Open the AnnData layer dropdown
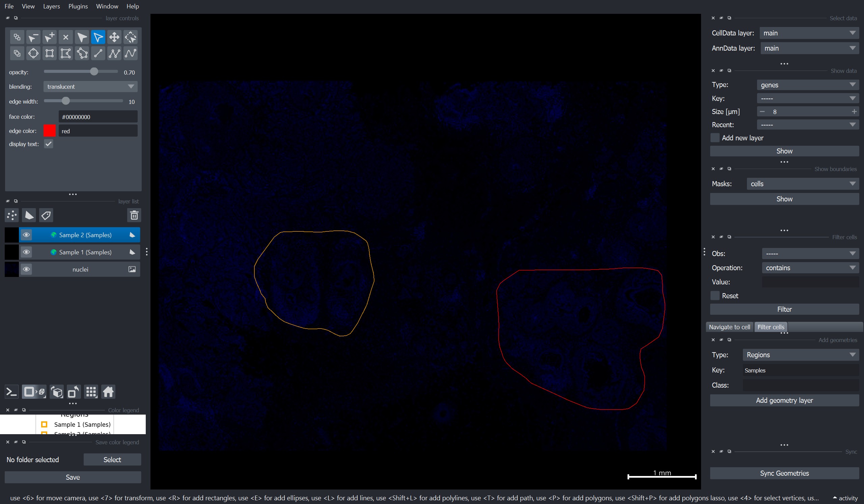 809,48
